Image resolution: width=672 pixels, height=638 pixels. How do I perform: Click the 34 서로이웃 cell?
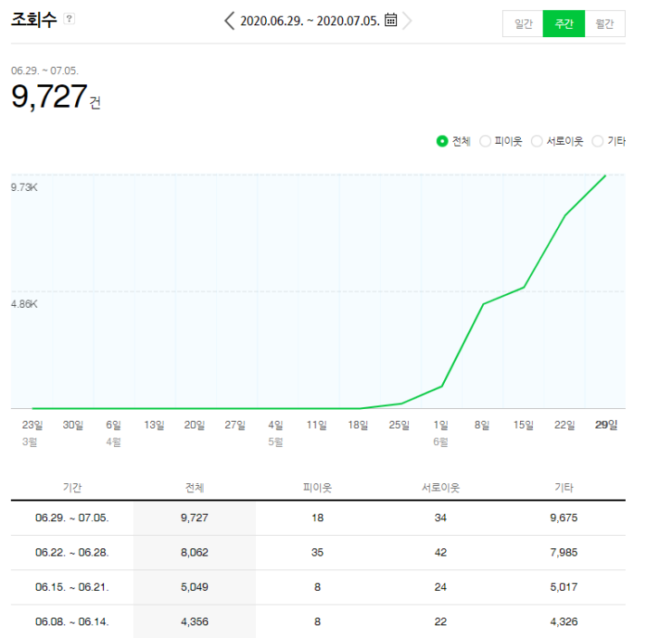point(440,518)
